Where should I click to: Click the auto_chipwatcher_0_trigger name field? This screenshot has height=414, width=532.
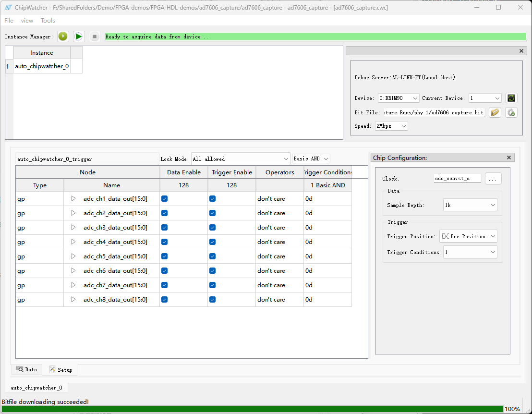point(87,159)
